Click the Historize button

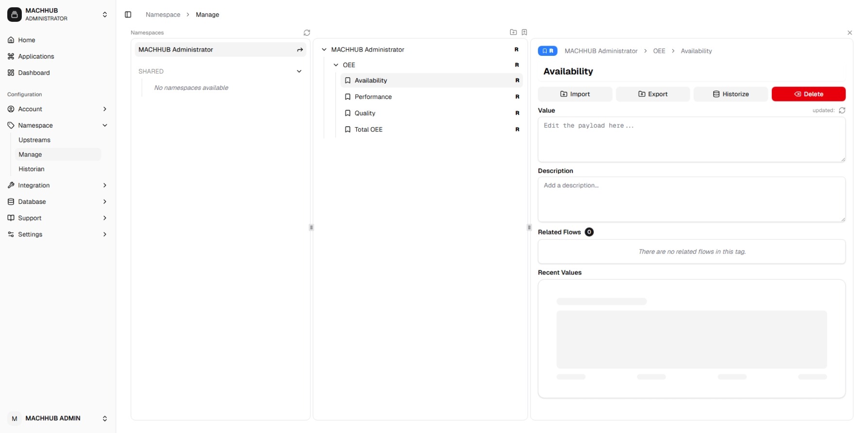tap(731, 94)
